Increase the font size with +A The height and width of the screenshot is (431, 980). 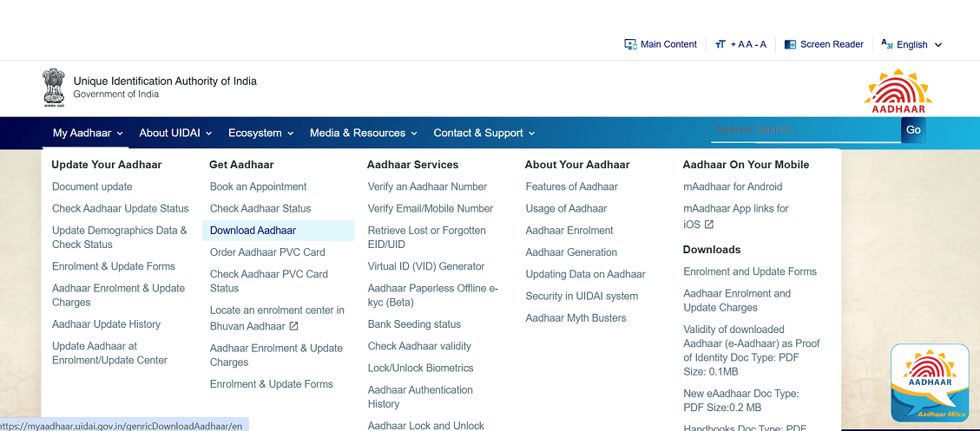point(737,44)
